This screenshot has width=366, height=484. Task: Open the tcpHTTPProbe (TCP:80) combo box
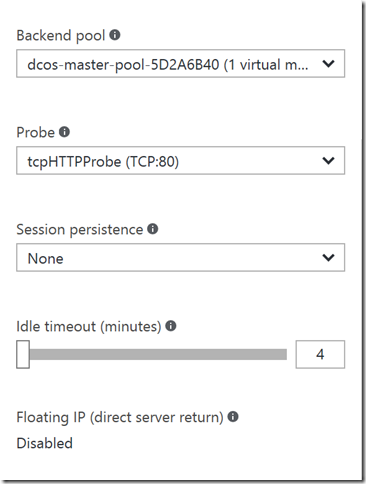point(180,160)
